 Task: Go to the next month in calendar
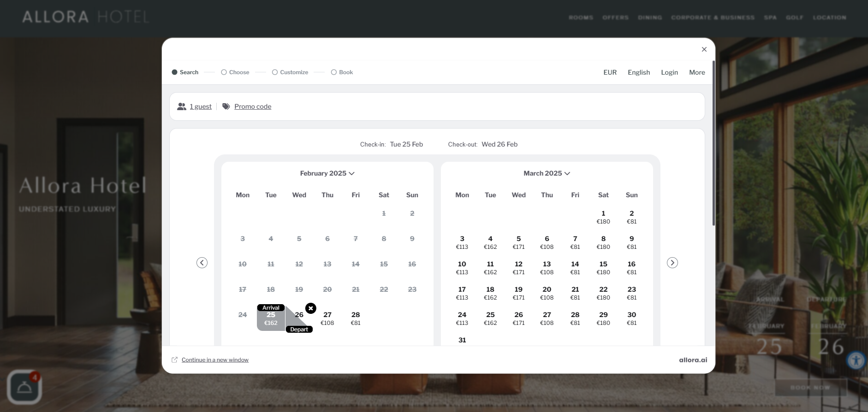(672, 263)
